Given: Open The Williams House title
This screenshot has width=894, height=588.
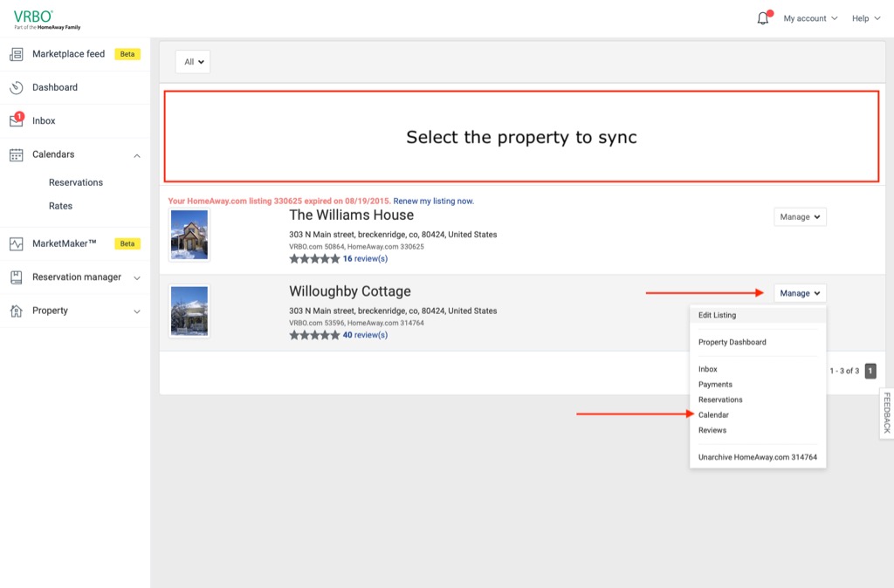Looking at the screenshot, I should (x=351, y=215).
